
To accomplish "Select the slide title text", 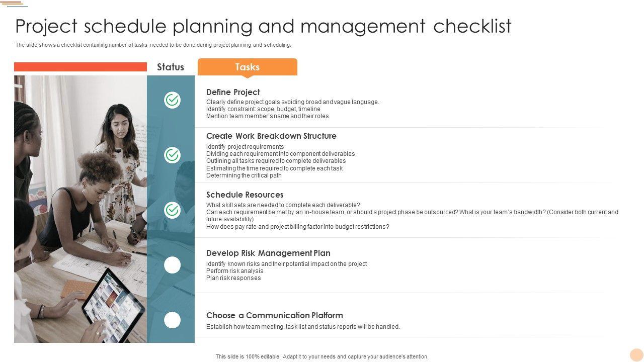I will [263, 26].
